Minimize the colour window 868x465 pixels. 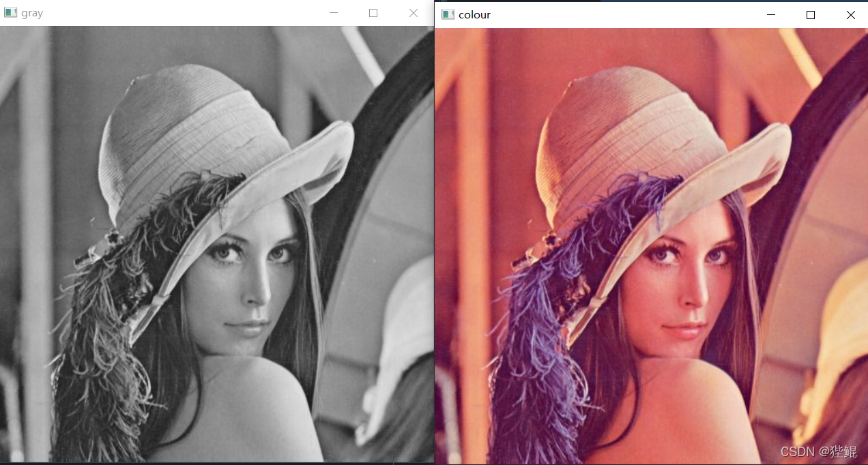771,14
